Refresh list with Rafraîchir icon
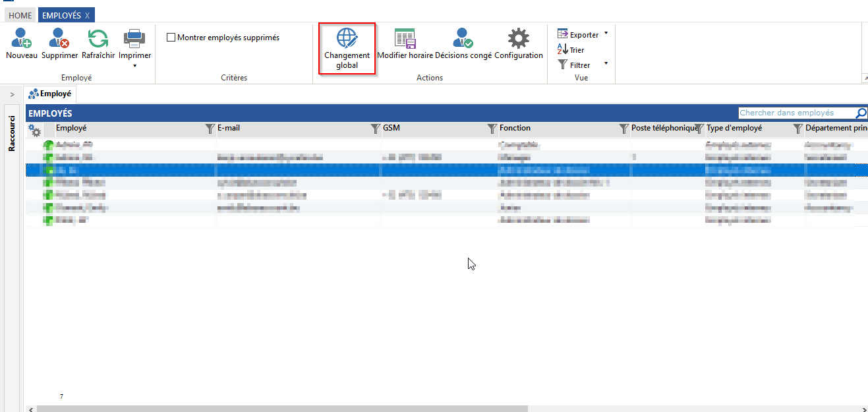This screenshot has width=868, height=412. pyautogui.click(x=98, y=40)
